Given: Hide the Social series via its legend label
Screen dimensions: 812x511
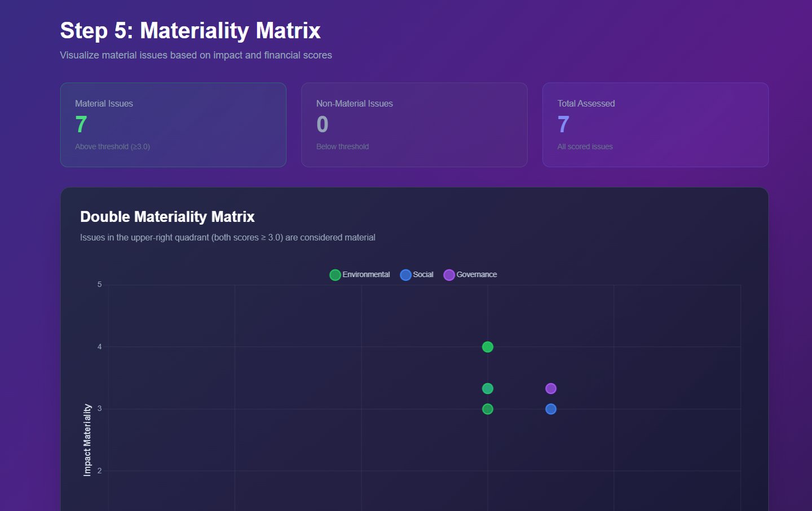Looking at the screenshot, I should click(x=423, y=274).
